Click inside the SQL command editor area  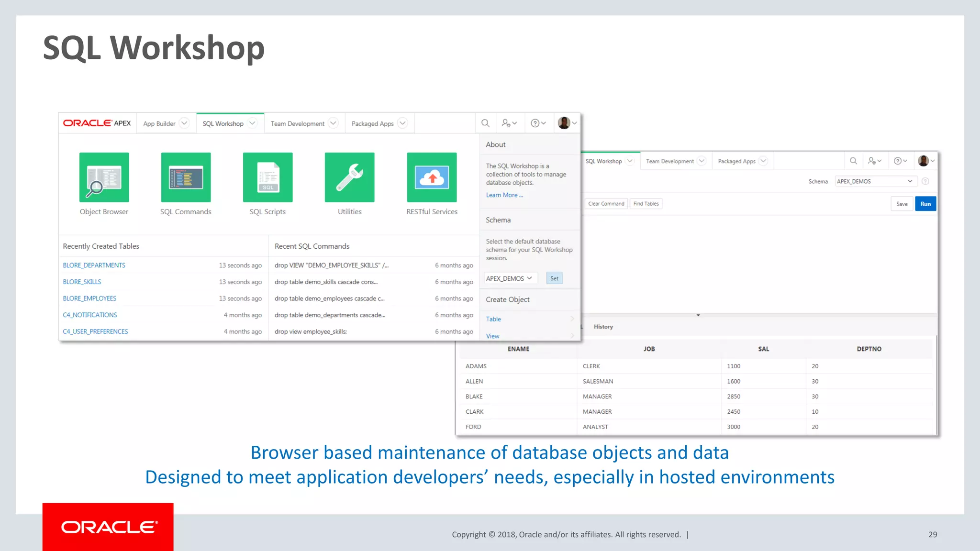759,263
